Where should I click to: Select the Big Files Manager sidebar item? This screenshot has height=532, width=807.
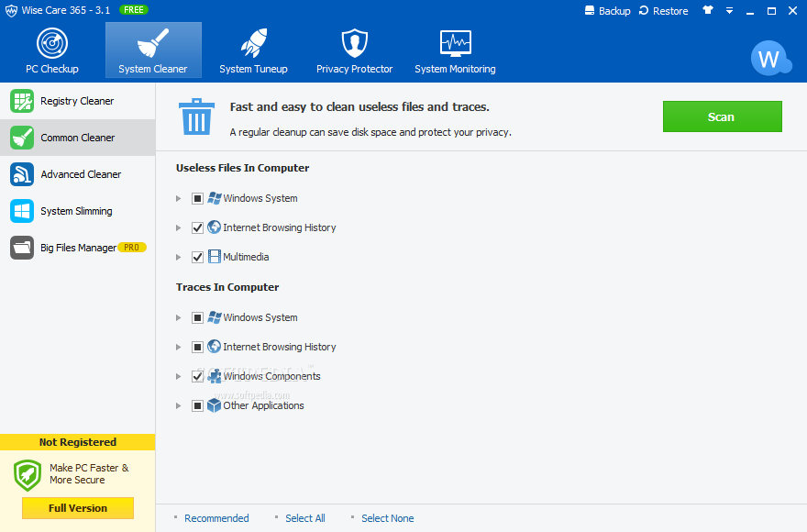[x=77, y=248]
